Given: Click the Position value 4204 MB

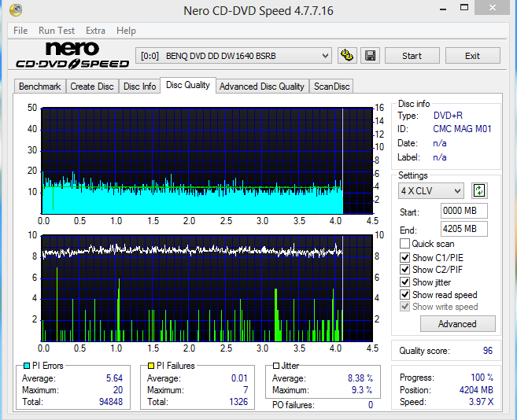Looking at the screenshot, I should [x=476, y=390].
